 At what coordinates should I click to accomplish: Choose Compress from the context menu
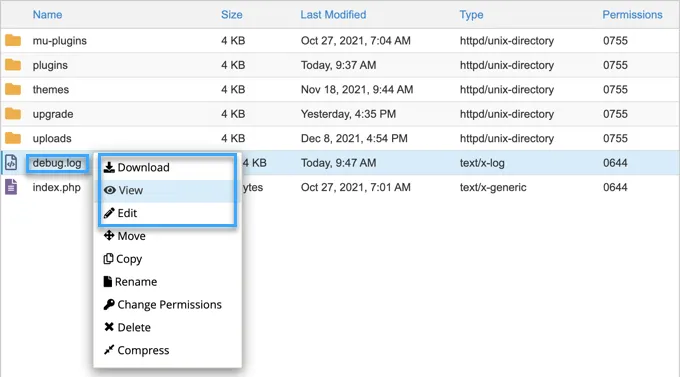pos(167,350)
